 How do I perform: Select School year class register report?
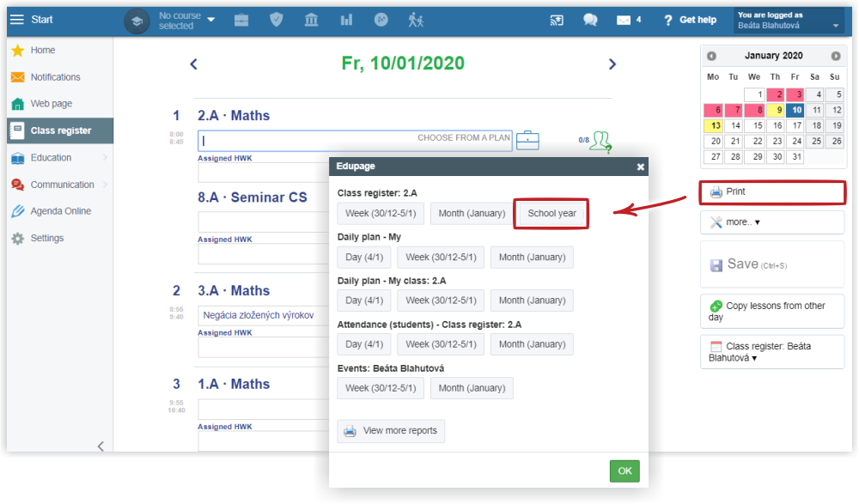[551, 214]
